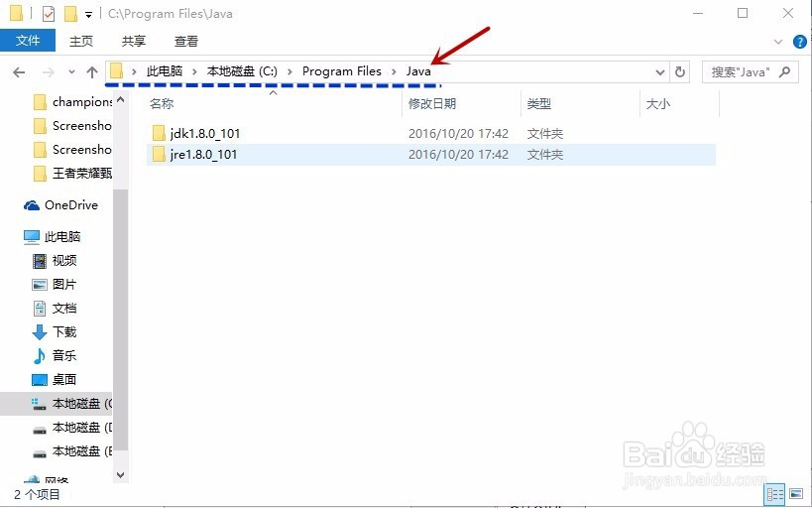812x508 pixels.
Task: Open the champions folder in navigation pane
Action: (82, 102)
